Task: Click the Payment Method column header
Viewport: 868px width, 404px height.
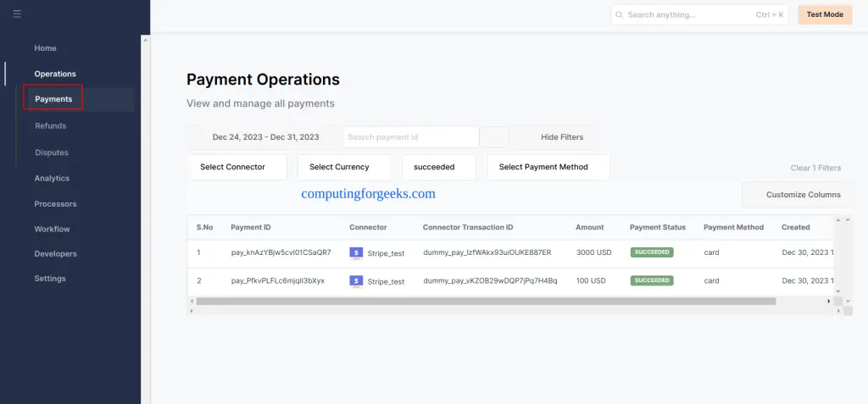Action: [x=733, y=228]
